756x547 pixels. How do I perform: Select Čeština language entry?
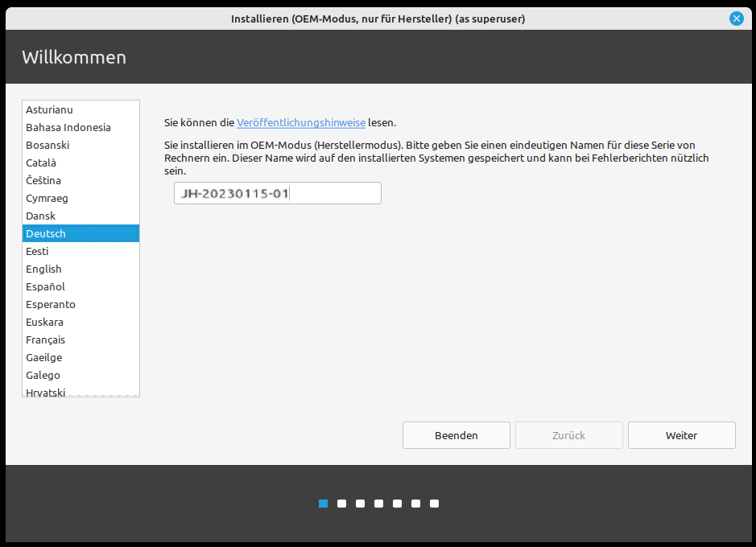tap(43, 180)
